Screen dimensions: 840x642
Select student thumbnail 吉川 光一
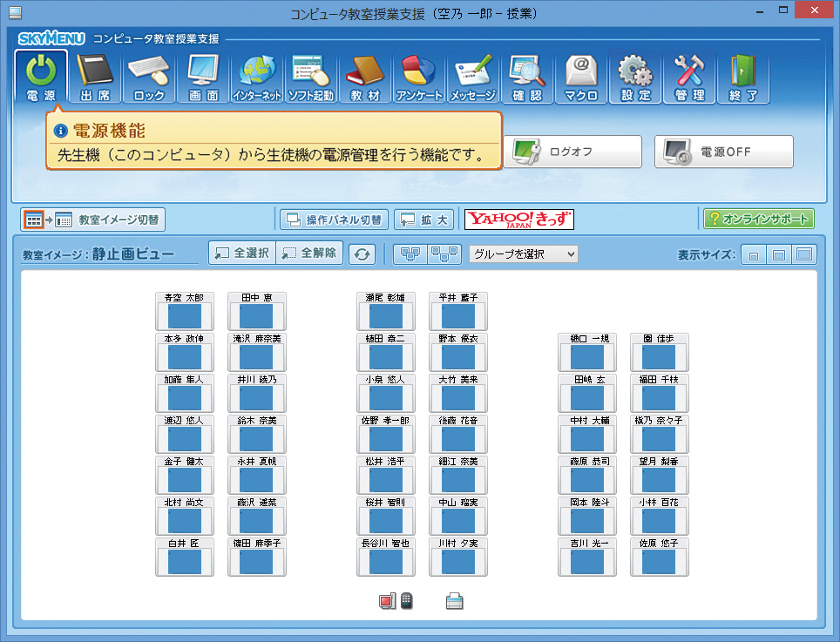587,557
